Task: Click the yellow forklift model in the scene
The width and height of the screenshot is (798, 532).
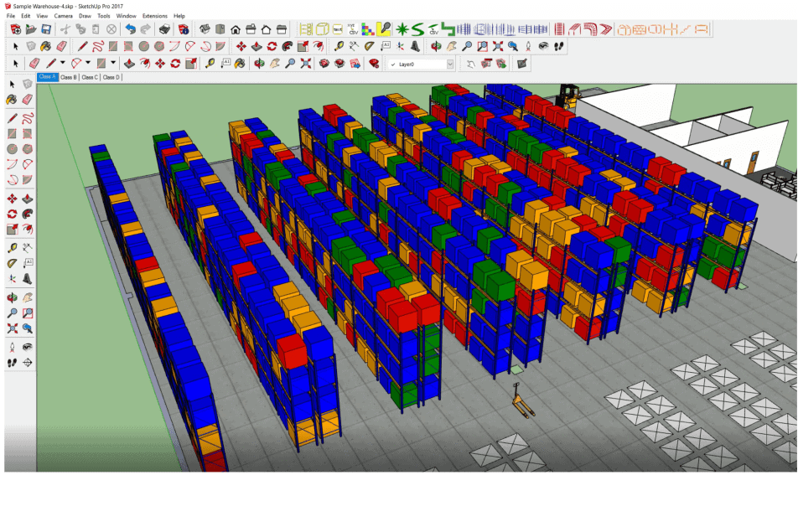Action: [x=570, y=96]
